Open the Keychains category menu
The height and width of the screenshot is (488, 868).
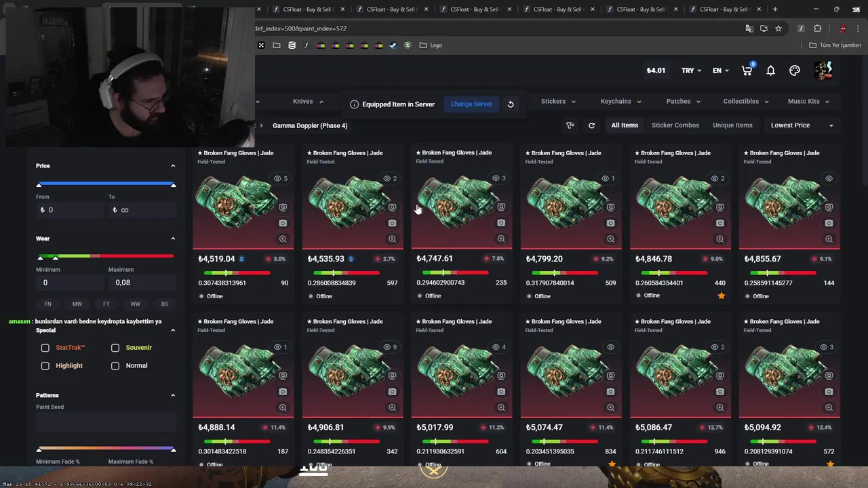click(620, 102)
